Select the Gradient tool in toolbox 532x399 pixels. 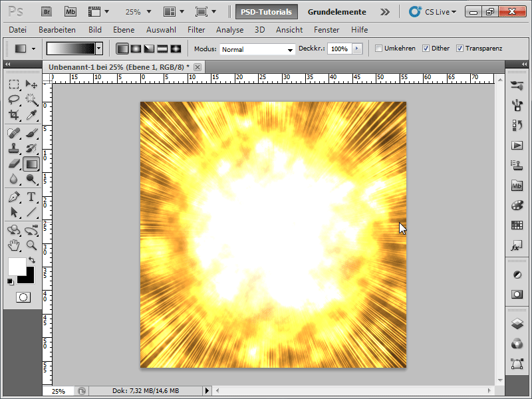(31, 164)
